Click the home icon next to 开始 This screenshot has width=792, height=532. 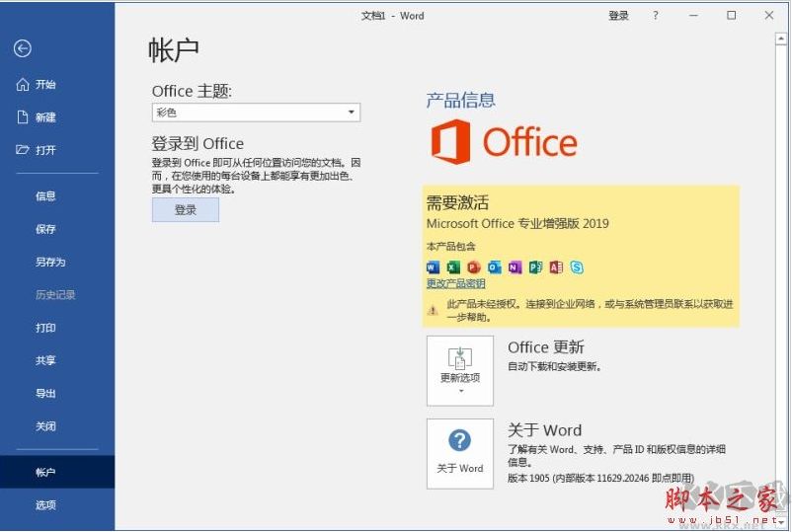pos(23,84)
